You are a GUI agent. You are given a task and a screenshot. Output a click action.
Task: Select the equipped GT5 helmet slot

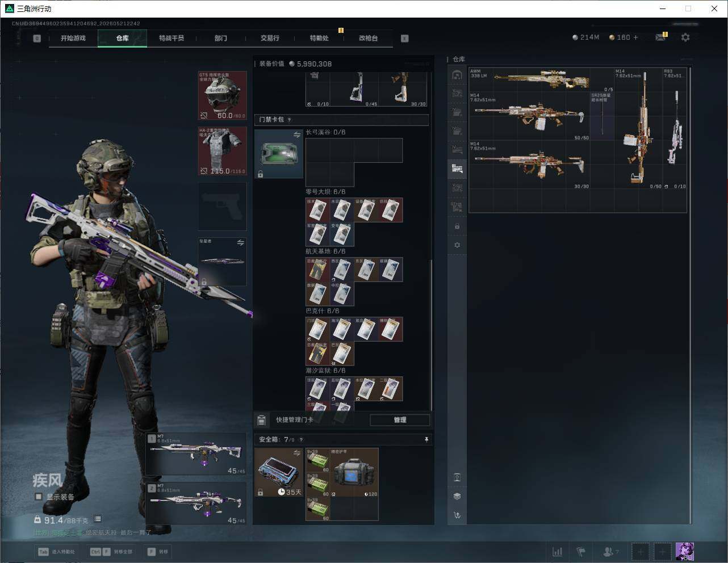coord(222,95)
